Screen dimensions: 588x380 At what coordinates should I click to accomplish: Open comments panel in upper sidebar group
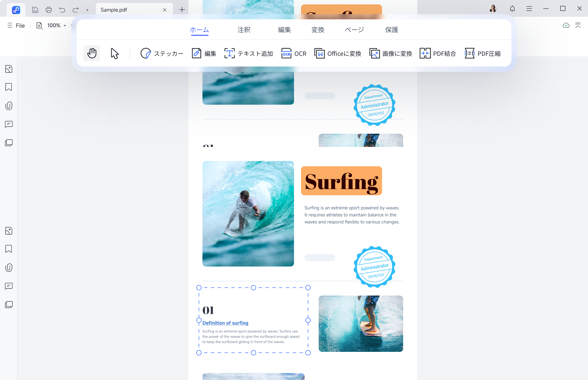[9, 124]
